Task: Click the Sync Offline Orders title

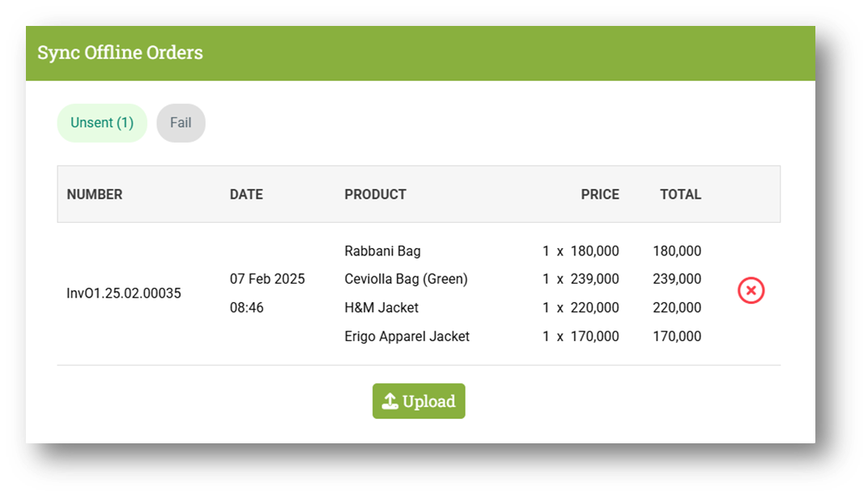Action: coord(120,53)
